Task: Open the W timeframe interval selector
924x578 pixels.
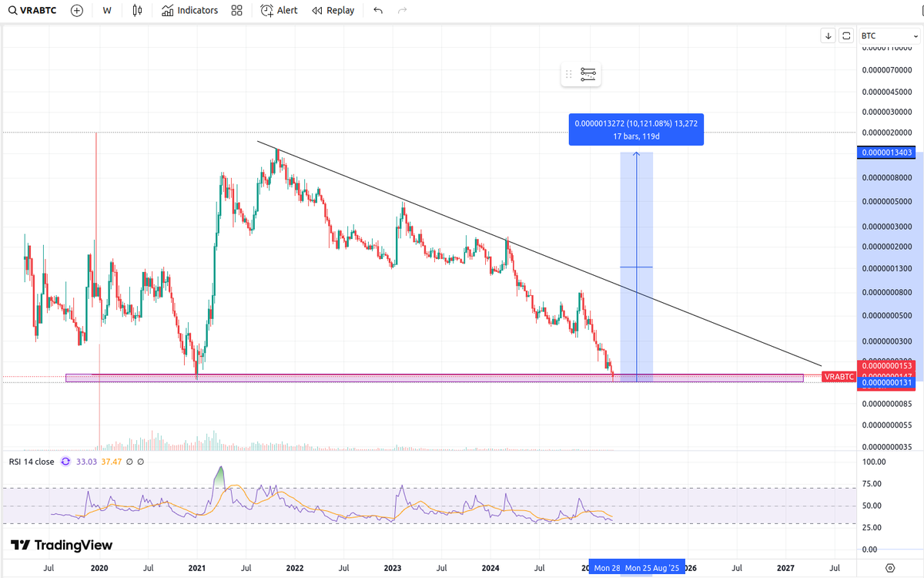Action: point(106,11)
